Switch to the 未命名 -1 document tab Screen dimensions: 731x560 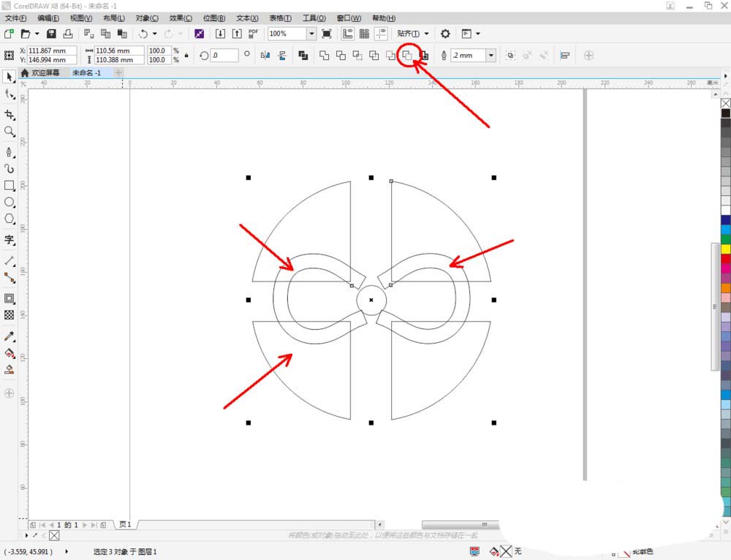tap(87, 72)
